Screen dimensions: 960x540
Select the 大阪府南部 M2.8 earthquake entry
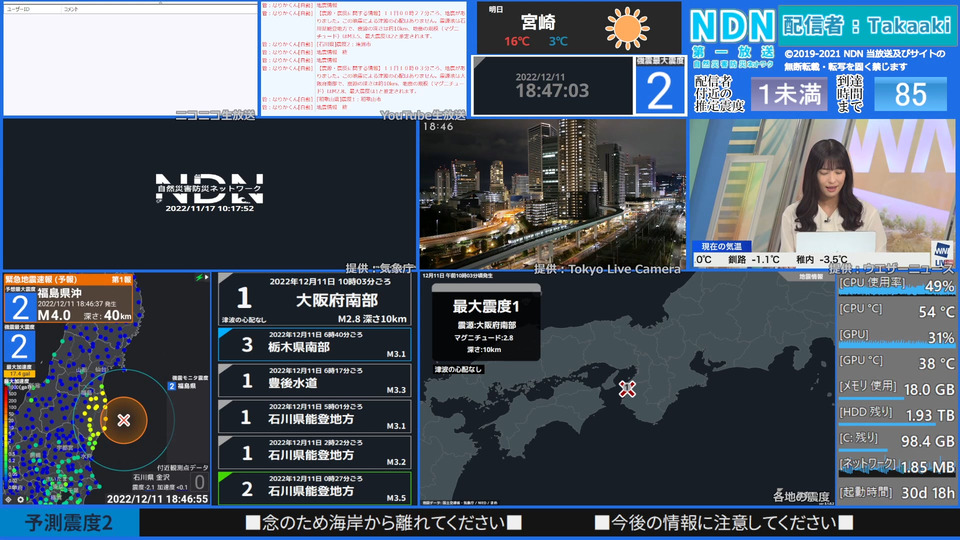[x=315, y=299]
